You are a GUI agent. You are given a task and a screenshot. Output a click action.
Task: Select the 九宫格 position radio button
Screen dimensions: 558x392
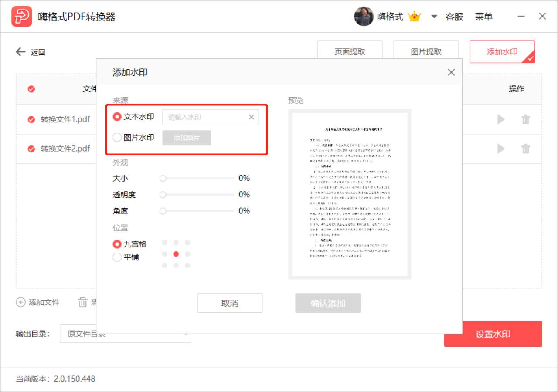[x=117, y=244]
